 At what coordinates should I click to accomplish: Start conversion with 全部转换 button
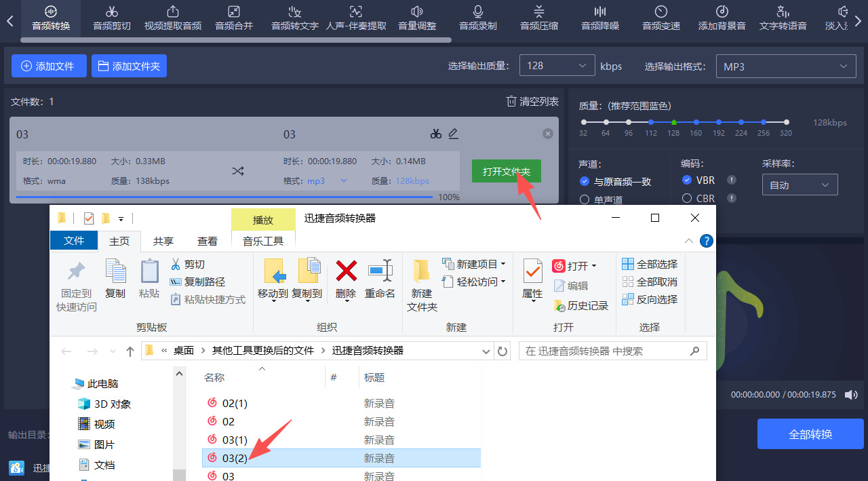(x=810, y=434)
